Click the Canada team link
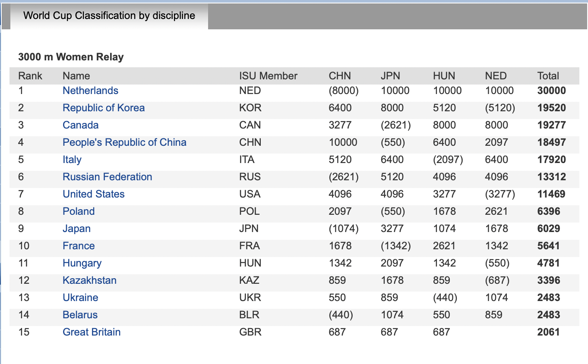This screenshot has height=364, width=588. [x=81, y=125]
